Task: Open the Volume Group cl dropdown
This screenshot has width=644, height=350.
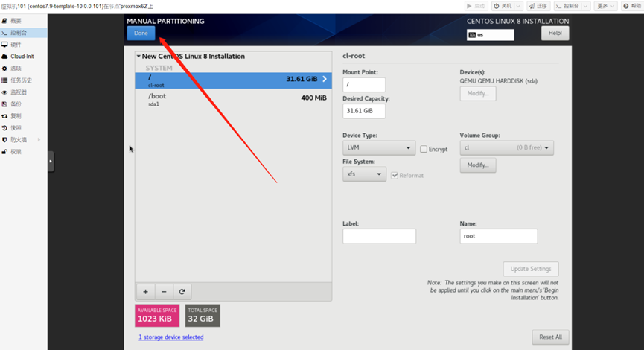Action: coord(506,147)
